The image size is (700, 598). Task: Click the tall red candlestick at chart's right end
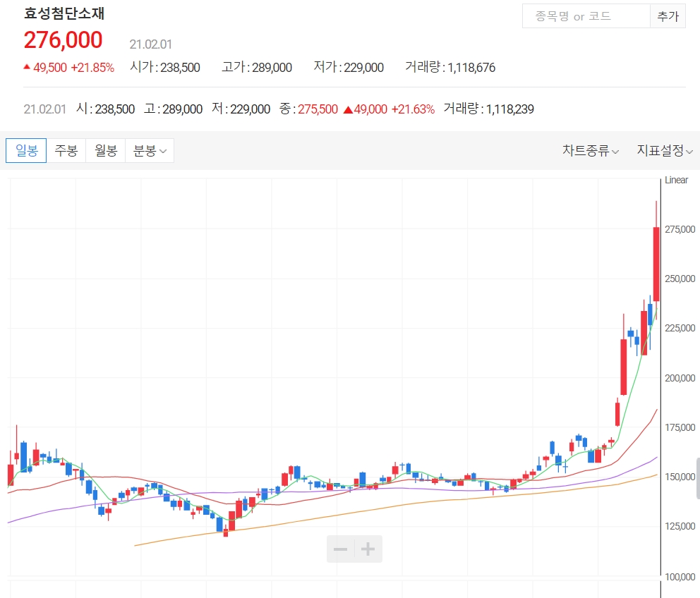pyautogui.click(x=656, y=264)
